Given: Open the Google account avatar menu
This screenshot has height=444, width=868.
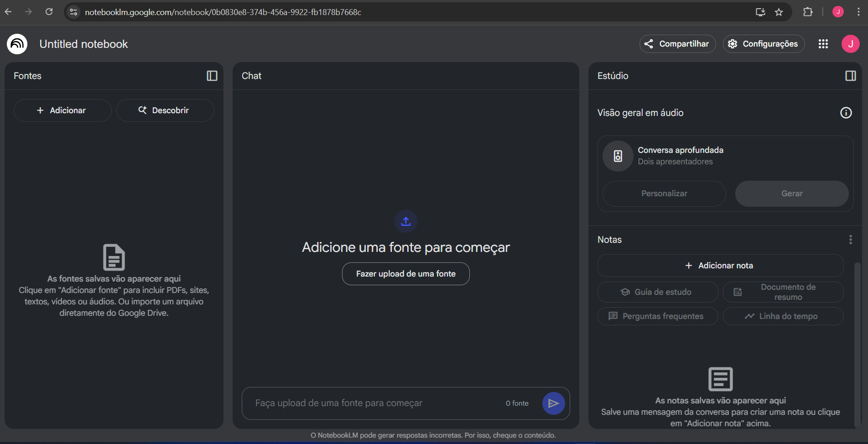Looking at the screenshot, I should 850,44.
